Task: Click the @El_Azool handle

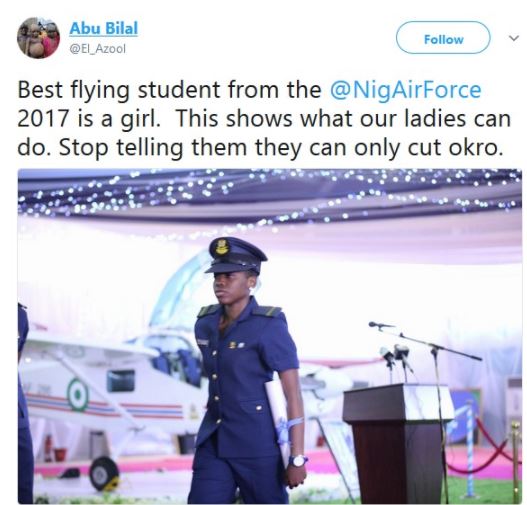Action: [97, 49]
